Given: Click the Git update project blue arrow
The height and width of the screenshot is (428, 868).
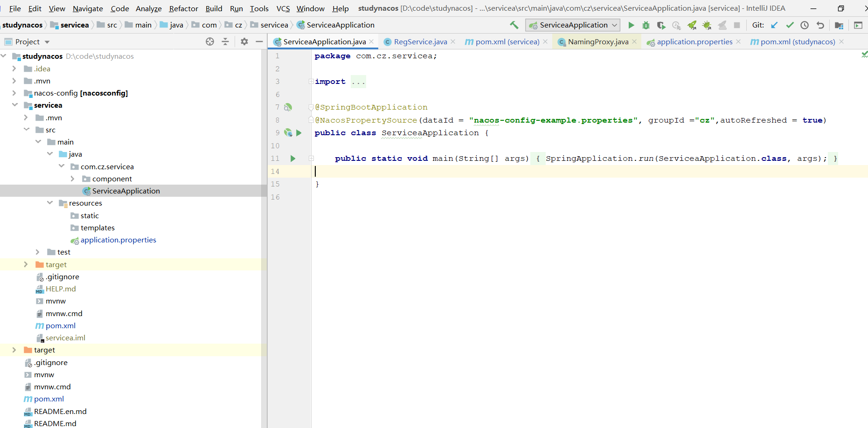Looking at the screenshot, I should (774, 25).
